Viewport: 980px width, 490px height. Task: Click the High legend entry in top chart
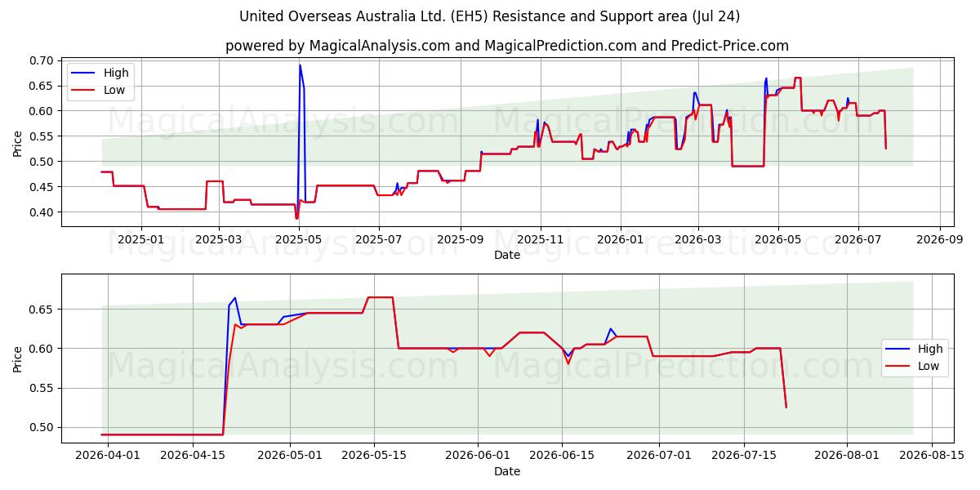pyautogui.click(x=100, y=73)
